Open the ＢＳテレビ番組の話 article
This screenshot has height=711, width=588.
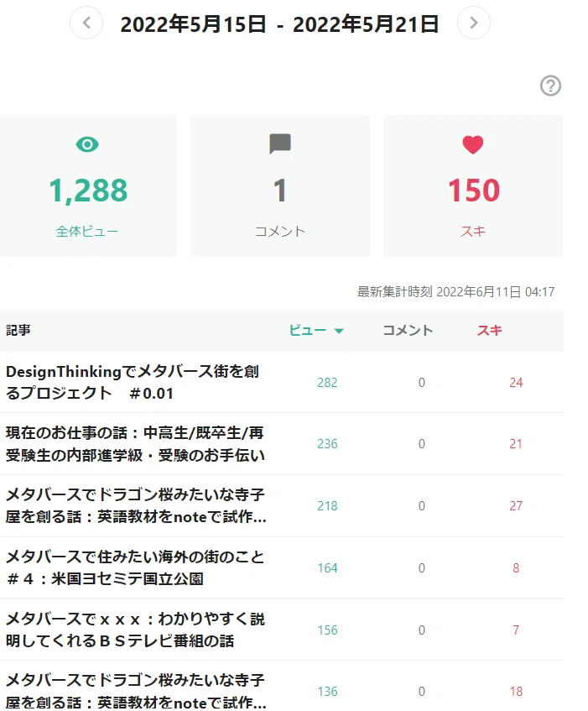point(135,630)
